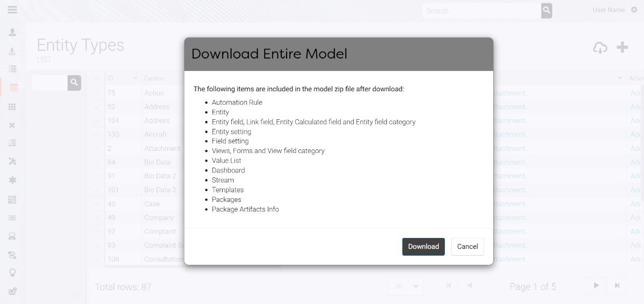This screenshot has width=644, height=304.
Task: Click the Entity Types page heading
Action: [80, 45]
